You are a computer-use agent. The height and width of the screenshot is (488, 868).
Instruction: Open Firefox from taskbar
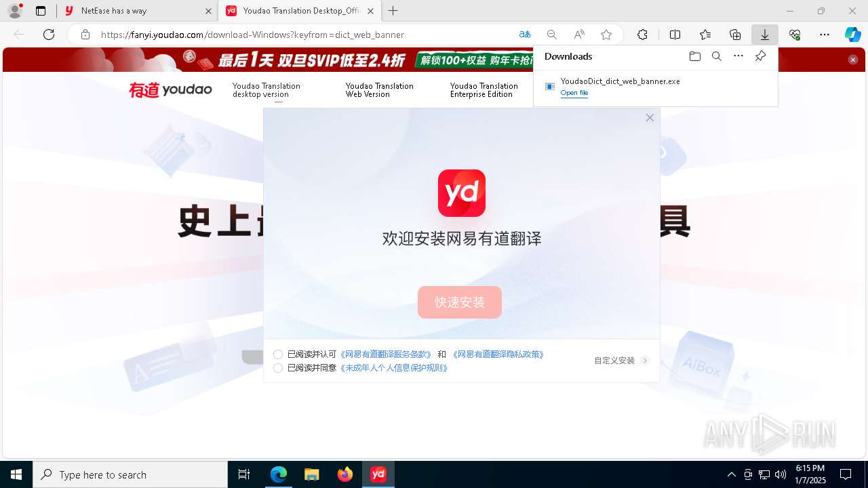[345, 474]
